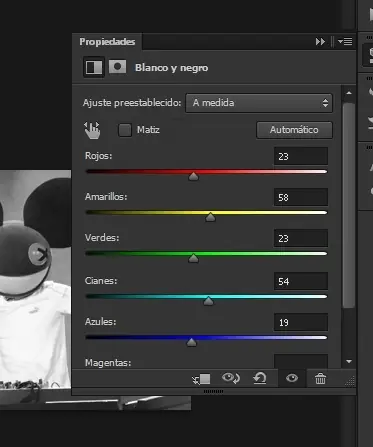Screen dimensions: 373x447
Task: Select the Black & White adjustment icon
Action: [x=94, y=67]
